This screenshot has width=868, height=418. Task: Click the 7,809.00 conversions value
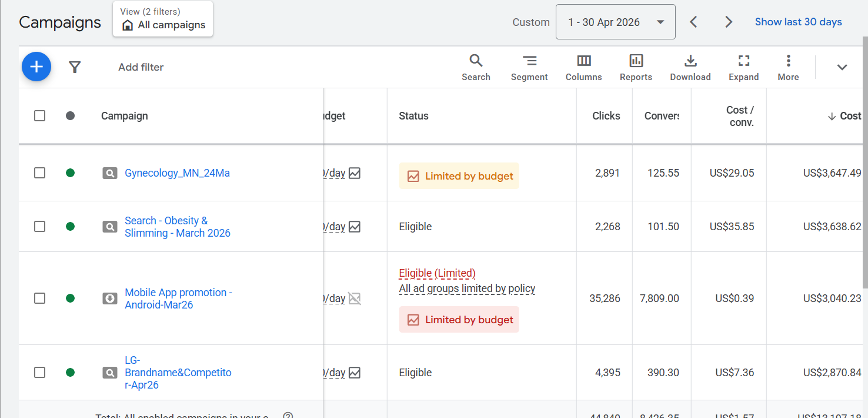pyautogui.click(x=659, y=298)
